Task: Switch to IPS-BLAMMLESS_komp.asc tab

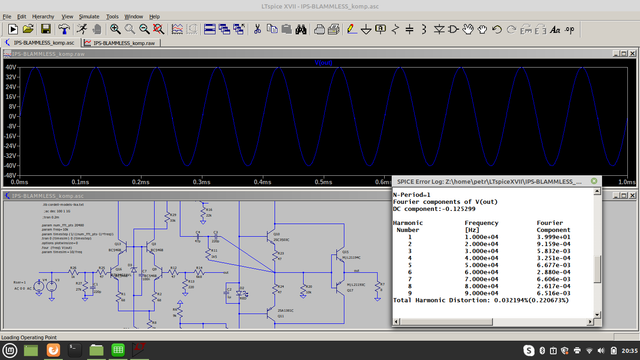Action: tap(40, 42)
